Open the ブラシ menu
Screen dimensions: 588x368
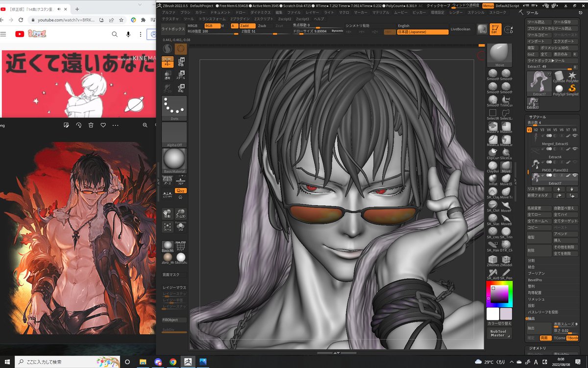click(x=185, y=12)
